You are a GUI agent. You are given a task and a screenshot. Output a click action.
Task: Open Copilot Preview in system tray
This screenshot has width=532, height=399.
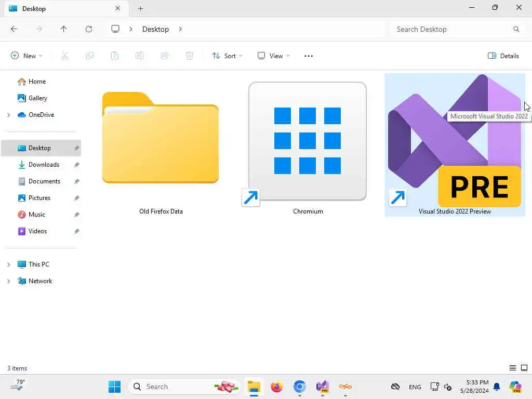point(515,387)
